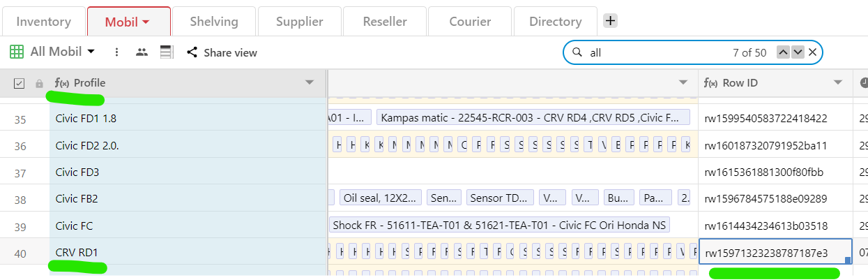The height and width of the screenshot is (280, 868).
Task: Switch to the Directory tab
Action: coord(555,21)
